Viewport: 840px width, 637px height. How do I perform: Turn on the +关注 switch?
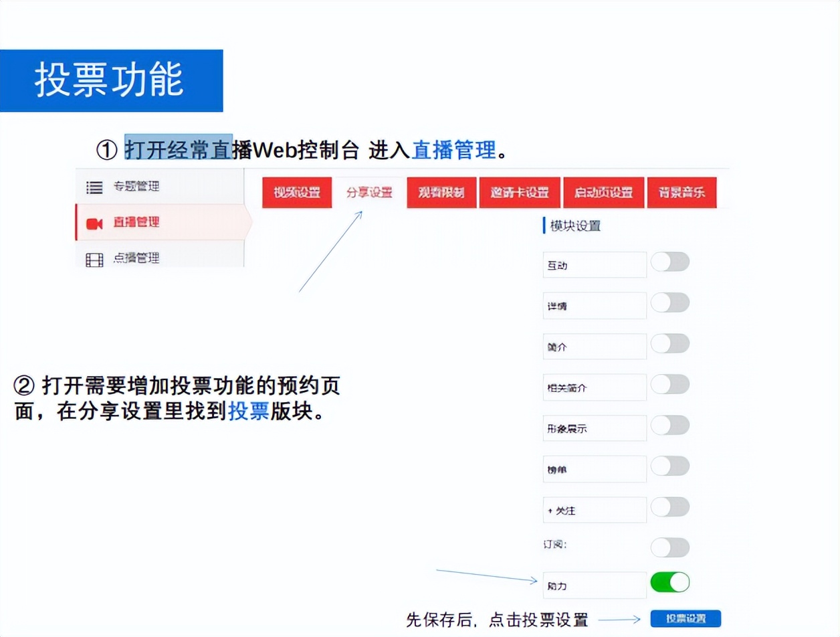(x=670, y=507)
